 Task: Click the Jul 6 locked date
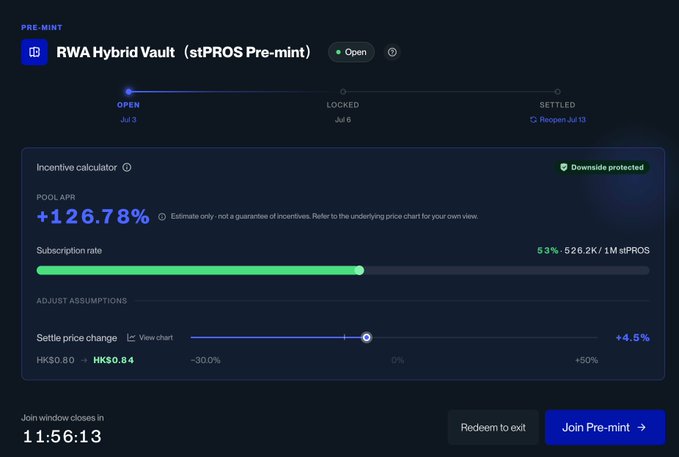click(x=343, y=120)
